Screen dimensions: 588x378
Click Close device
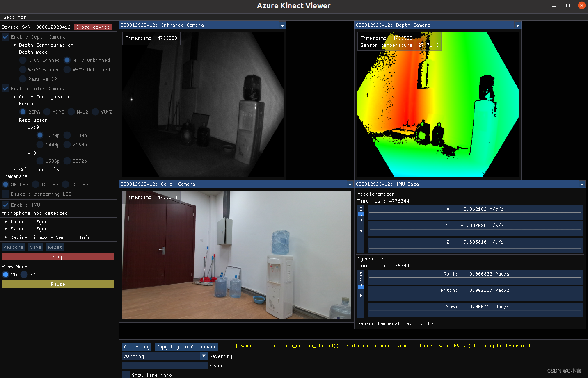(92, 27)
